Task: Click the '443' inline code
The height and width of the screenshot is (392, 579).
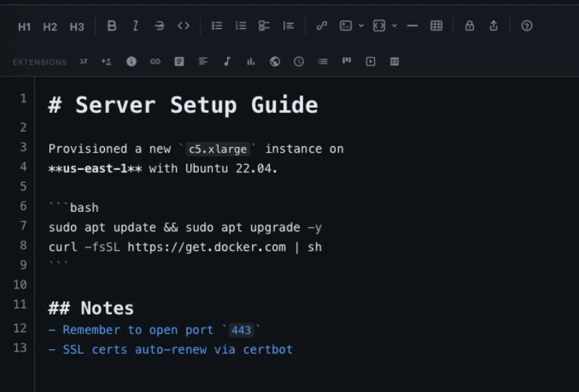Action: point(241,330)
